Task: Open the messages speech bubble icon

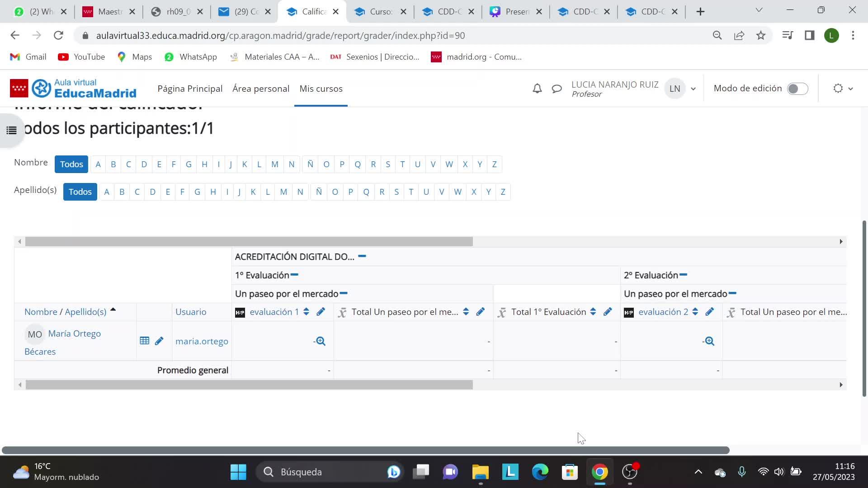Action: (557, 89)
